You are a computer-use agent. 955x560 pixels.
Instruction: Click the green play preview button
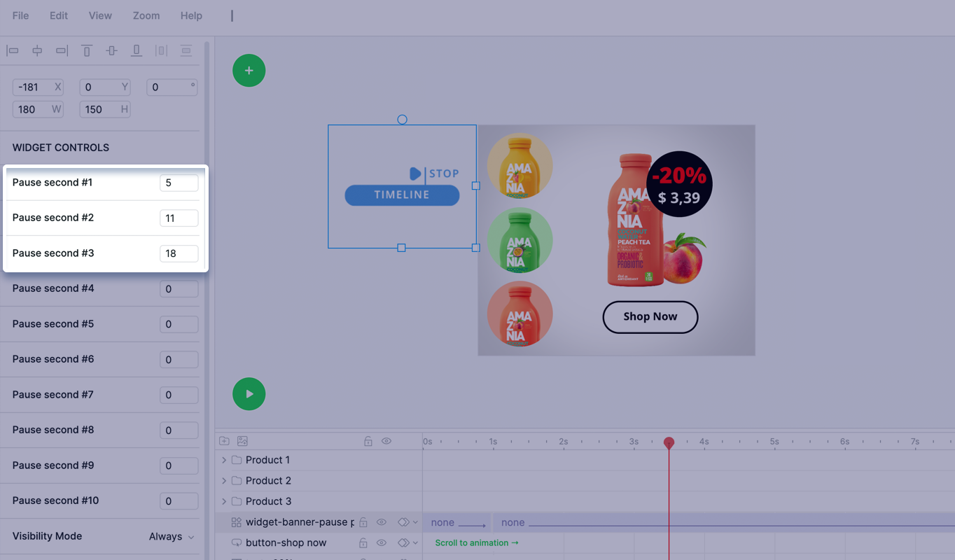[249, 394]
